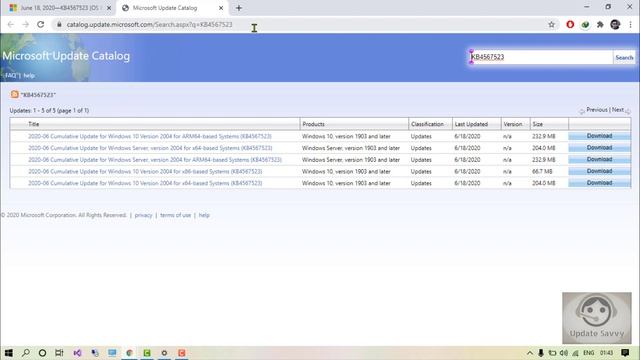Viewport: 640px width, 360px height.
Task: Switch input language ENG indicator
Action: coord(589,353)
